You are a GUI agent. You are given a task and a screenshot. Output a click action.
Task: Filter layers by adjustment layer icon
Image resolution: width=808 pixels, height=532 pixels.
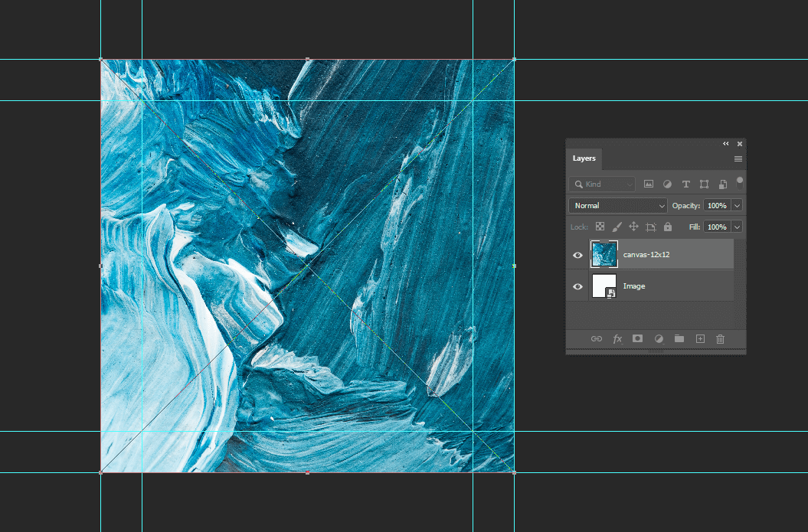coord(667,184)
